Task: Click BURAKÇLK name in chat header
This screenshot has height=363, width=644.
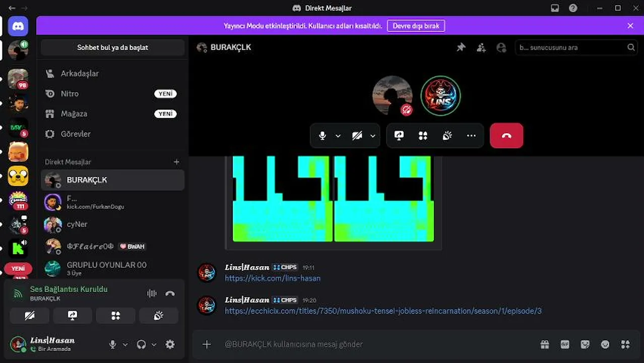Action: pyautogui.click(x=231, y=47)
